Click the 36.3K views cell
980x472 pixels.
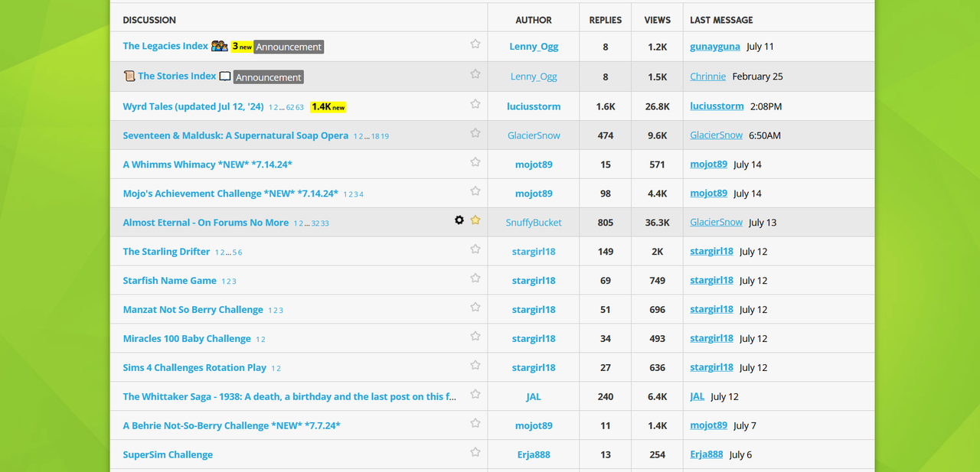tap(658, 223)
